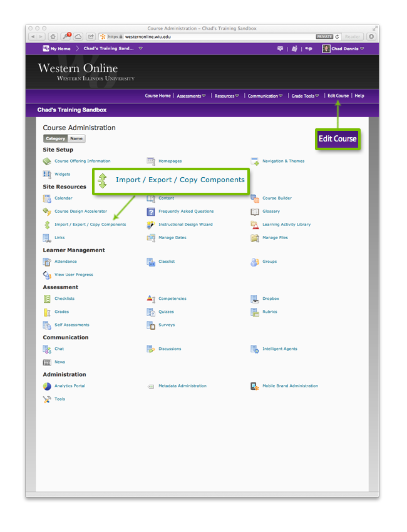407x532 pixels.
Task: Click the Manage Files folder icon
Action: tap(255, 238)
